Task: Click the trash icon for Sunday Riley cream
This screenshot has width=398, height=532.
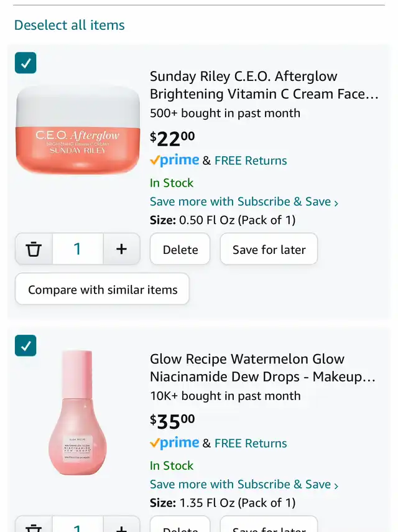Action: pos(34,250)
